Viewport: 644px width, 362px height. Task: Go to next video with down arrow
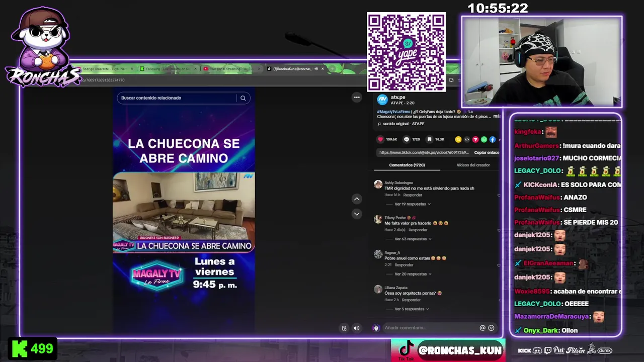357,214
